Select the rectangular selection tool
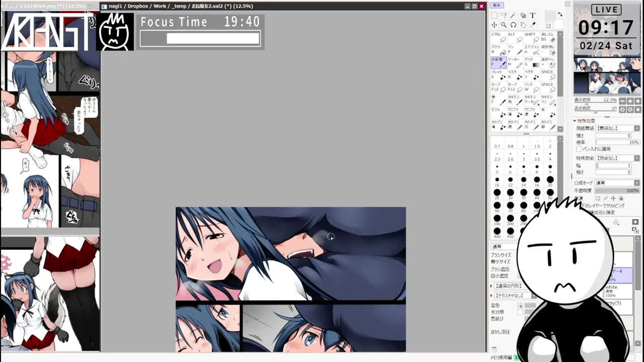Screen dimensions: 644x362 pyautogui.click(x=494, y=16)
